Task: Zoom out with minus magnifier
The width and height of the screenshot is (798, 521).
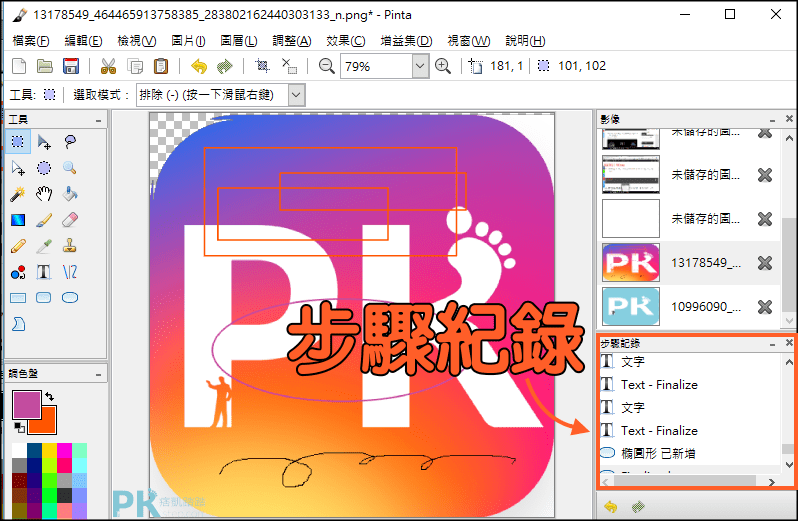Action: (326, 66)
